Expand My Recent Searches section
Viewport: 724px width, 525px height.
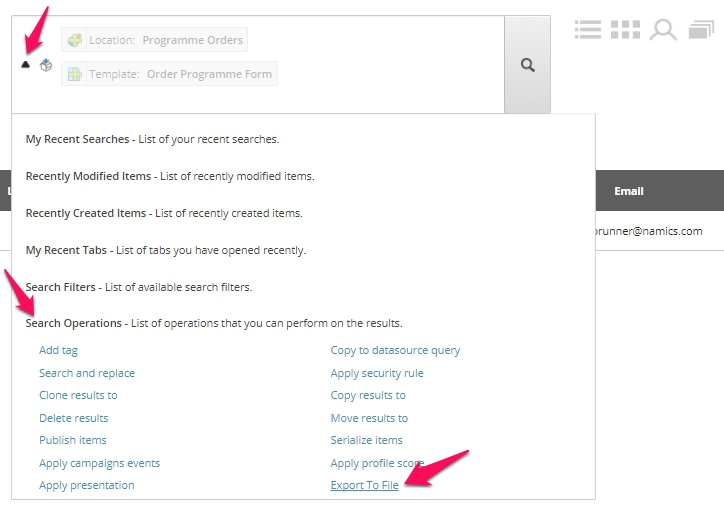click(77, 139)
